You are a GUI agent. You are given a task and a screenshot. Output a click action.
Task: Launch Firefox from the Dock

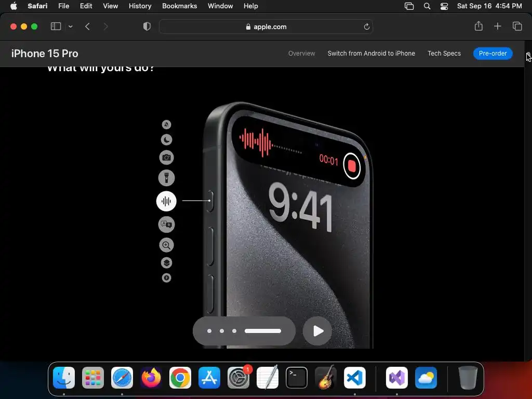pyautogui.click(x=151, y=378)
